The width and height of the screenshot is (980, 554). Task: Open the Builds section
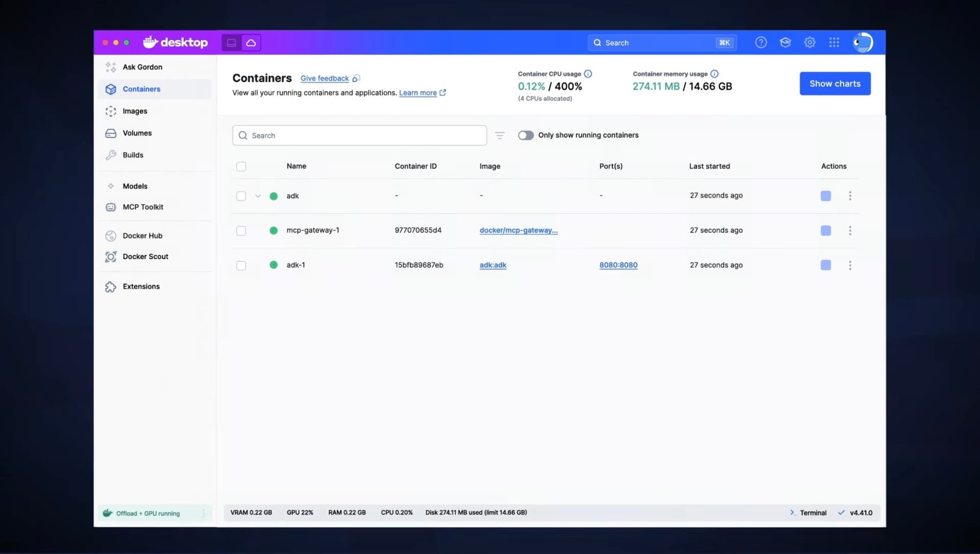[133, 155]
